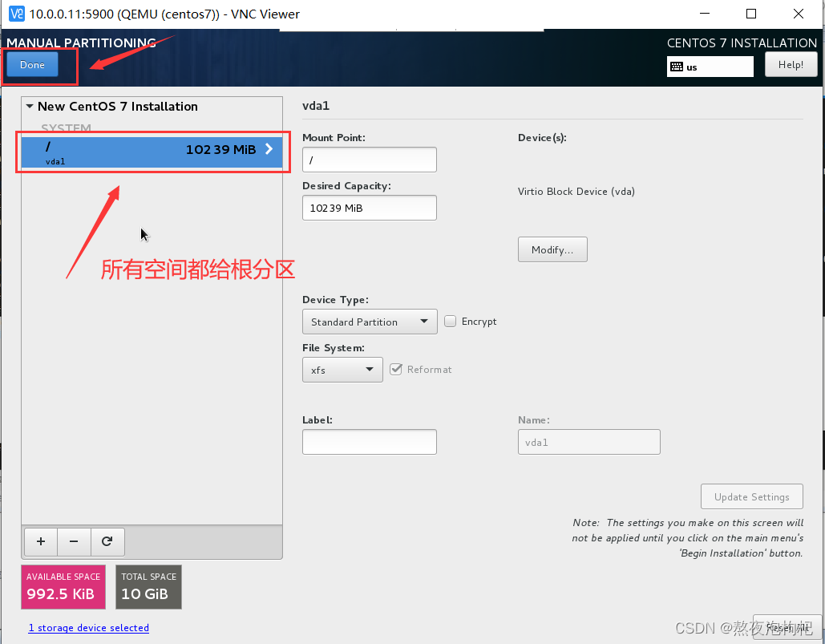Open the 1 storage device selected link
Screen dimensions: 825x644
click(x=88, y=628)
